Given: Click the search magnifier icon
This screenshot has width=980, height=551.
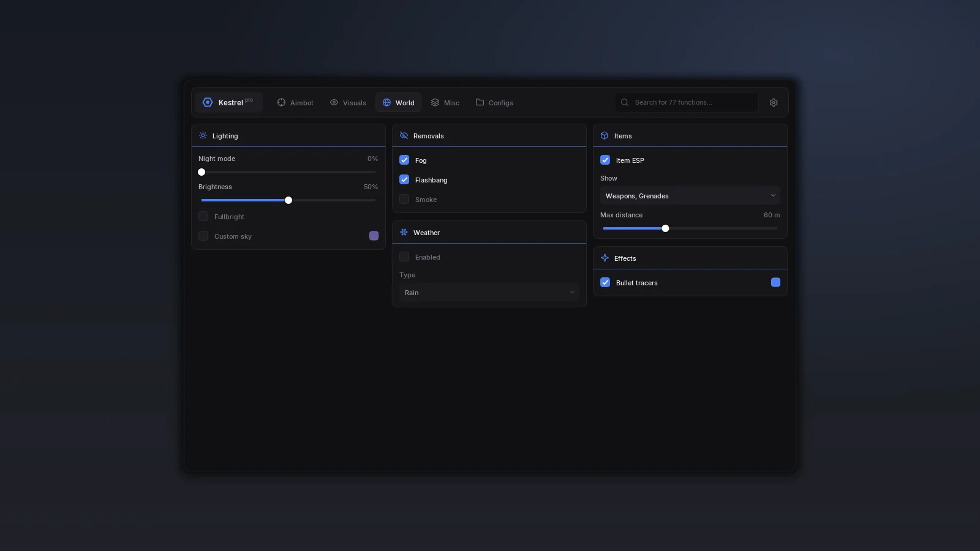Looking at the screenshot, I should [x=625, y=102].
